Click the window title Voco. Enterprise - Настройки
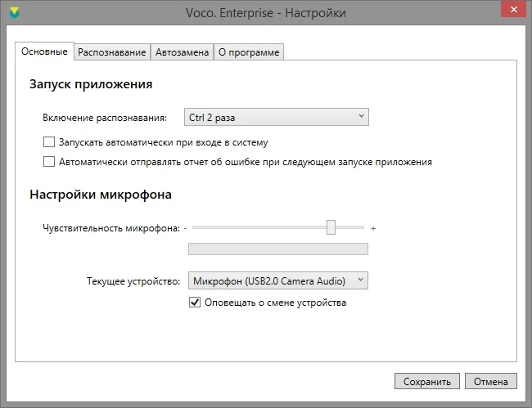 coord(266,13)
